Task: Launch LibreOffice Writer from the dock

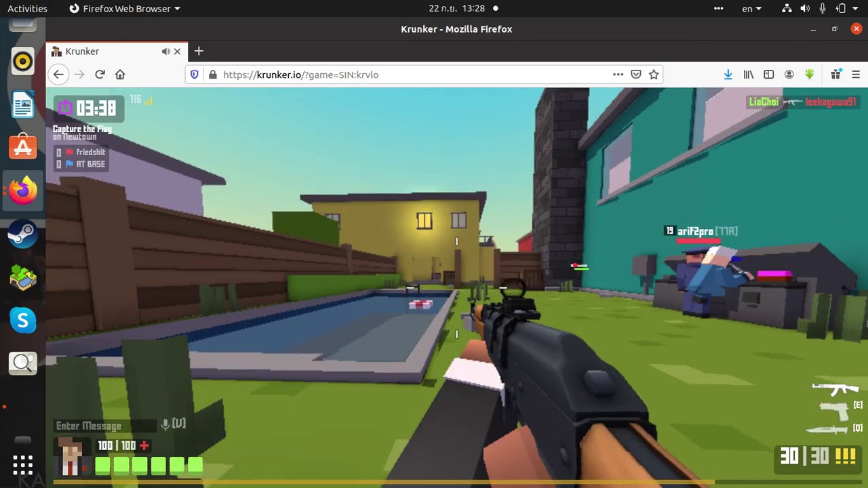Action: 22,105
